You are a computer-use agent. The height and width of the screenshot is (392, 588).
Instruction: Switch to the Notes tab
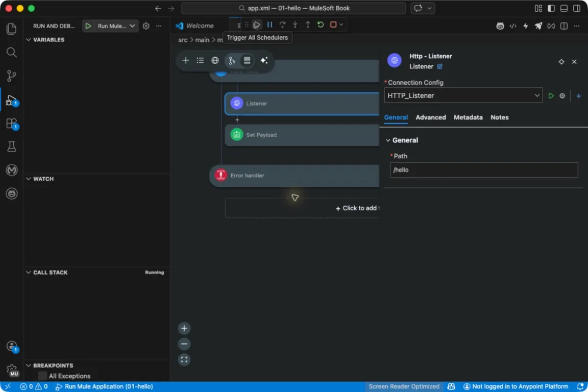click(x=500, y=117)
